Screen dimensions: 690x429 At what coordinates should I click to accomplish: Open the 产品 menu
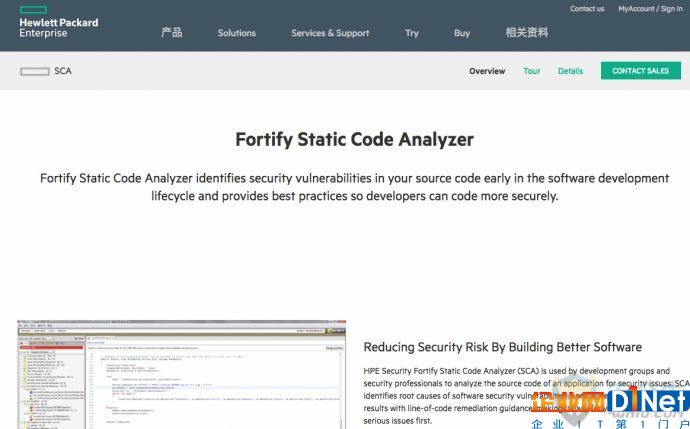[172, 33]
